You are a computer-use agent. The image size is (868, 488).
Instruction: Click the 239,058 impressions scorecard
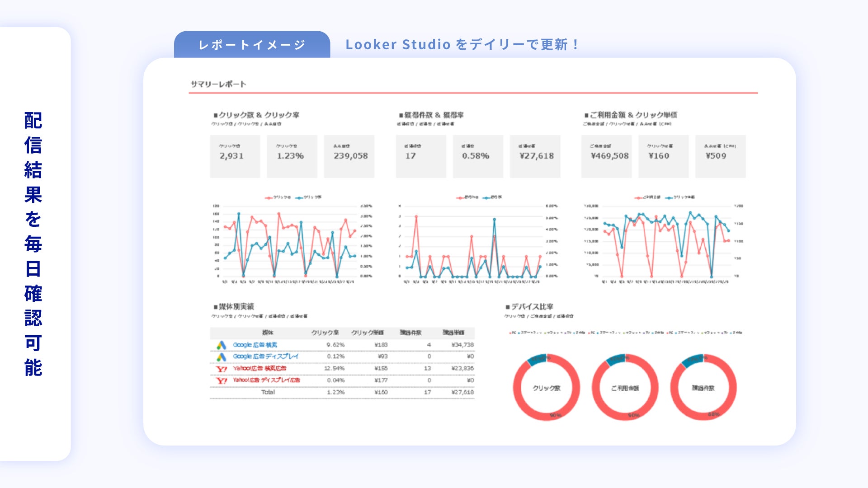[349, 156]
